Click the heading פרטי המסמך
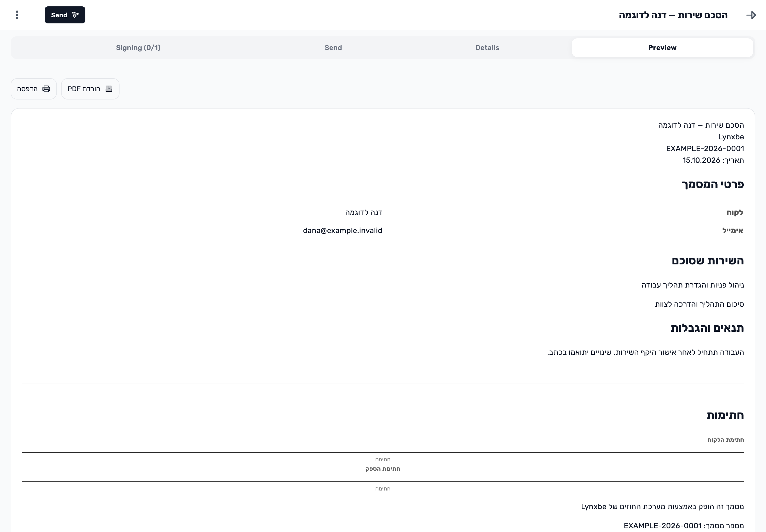 713,184
